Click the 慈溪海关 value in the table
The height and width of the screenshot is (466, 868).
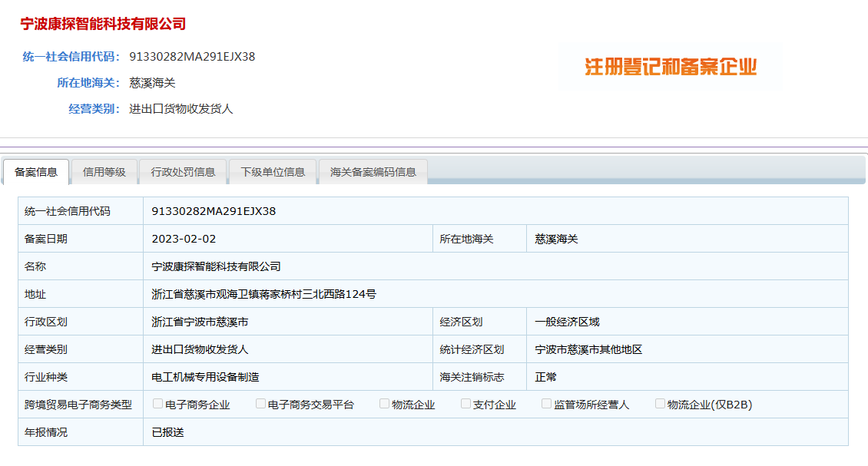click(x=556, y=239)
